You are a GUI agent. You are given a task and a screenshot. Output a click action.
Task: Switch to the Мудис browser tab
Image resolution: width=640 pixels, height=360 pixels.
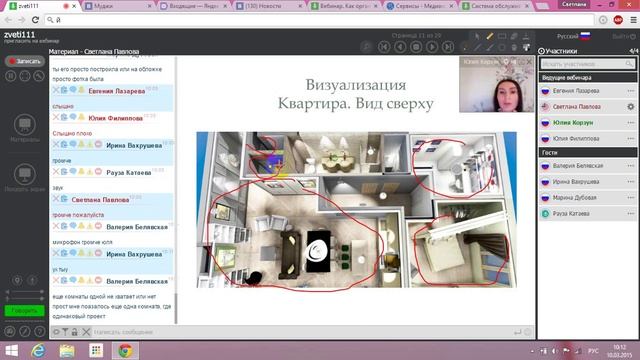(x=118, y=6)
